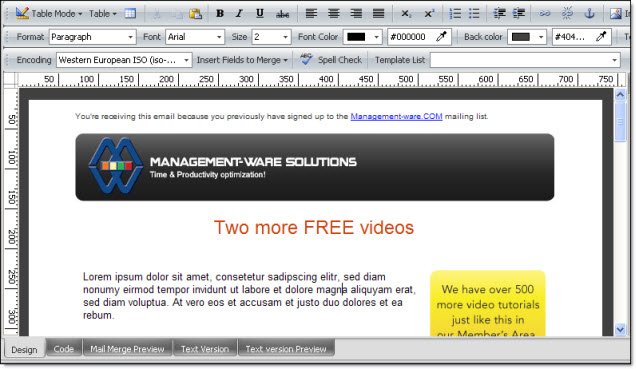The image size is (636, 369).
Task: Expand the Encoding dropdown
Action: [x=186, y=60]
